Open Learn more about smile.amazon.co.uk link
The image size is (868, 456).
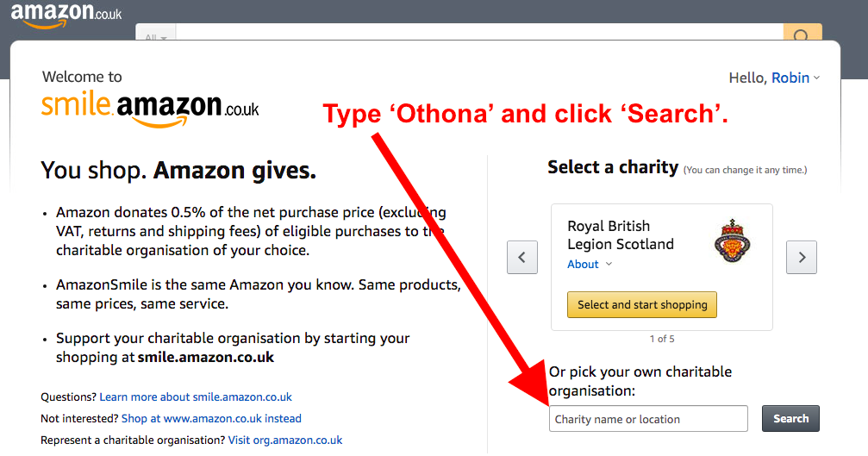tap(196, 397)
